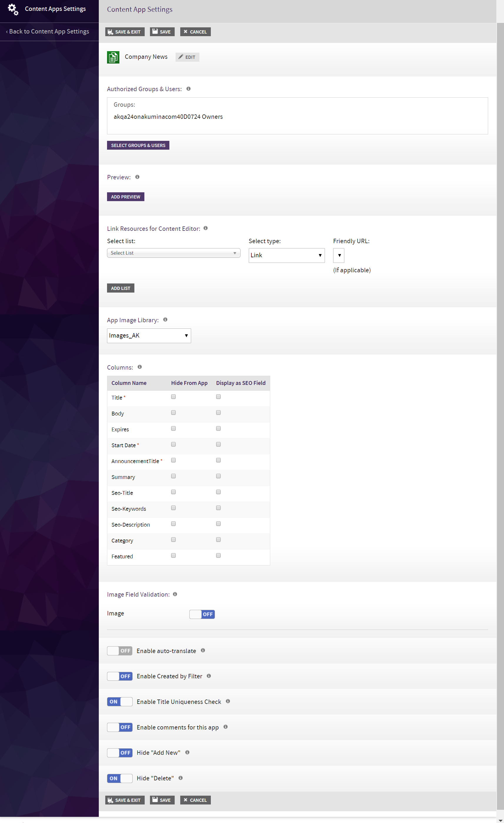Turn off Enable Title Uniqueness Check toggle

(x=120, y=702)
